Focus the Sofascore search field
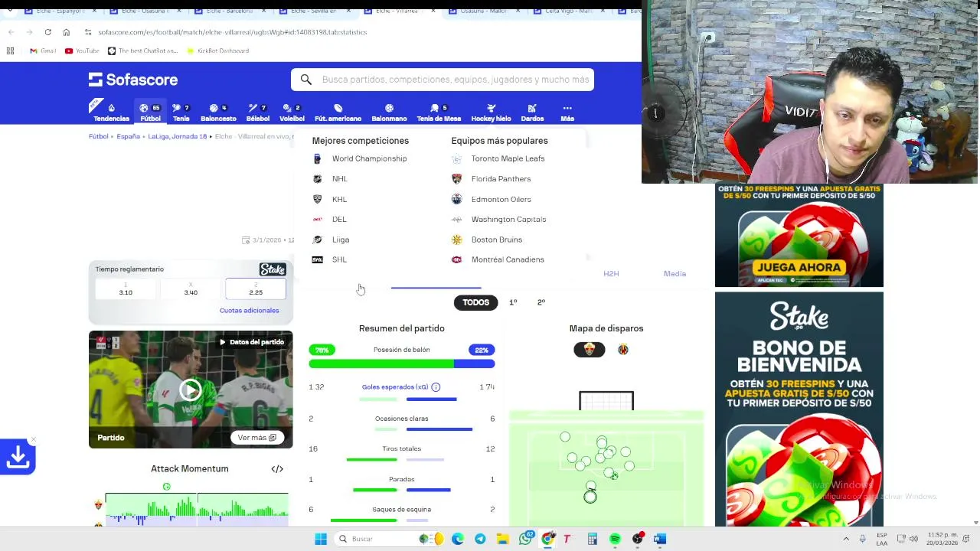 [x=442, y=80]
